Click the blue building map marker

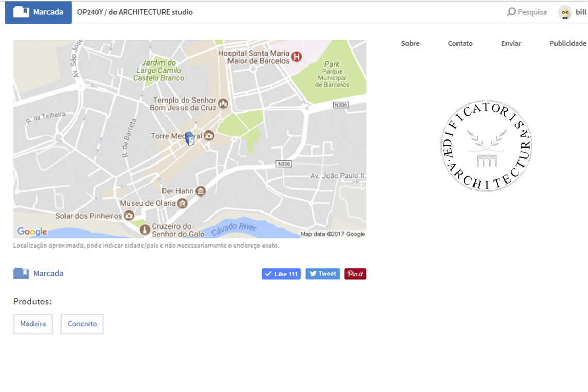(189, 138)
